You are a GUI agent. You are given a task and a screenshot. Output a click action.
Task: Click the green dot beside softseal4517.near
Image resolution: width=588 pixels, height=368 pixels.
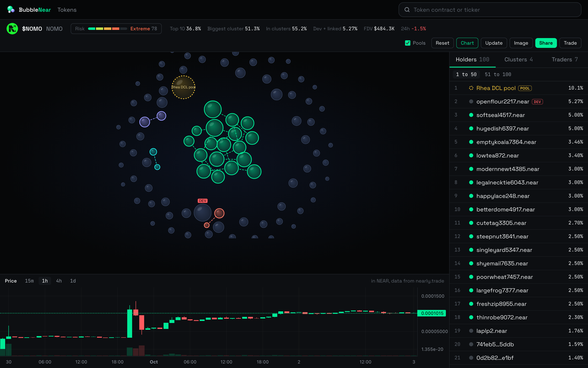click(471, 115)
